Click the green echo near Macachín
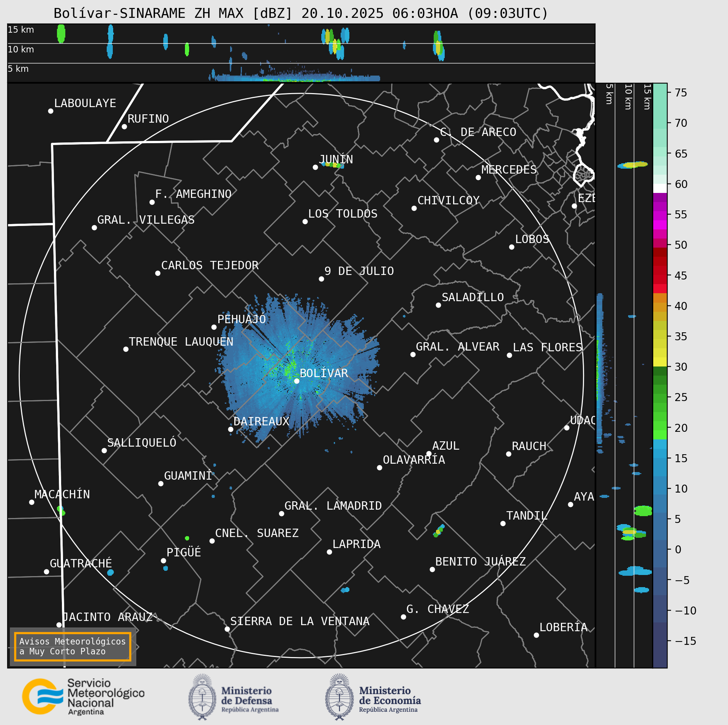Screen dimensions: 728x725 [61, 510]
